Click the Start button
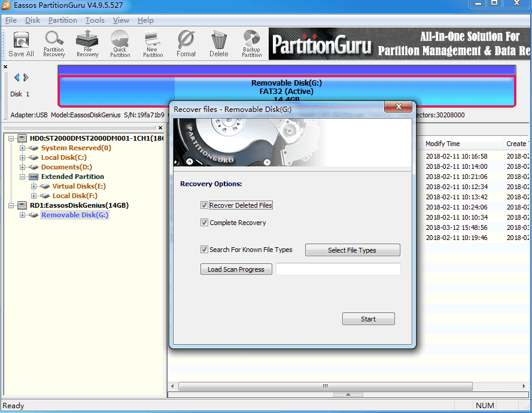 click(368, 319)
